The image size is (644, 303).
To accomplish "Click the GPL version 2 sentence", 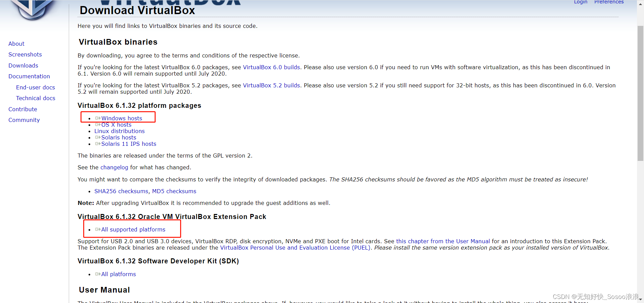I will click(x=165, y=156).
